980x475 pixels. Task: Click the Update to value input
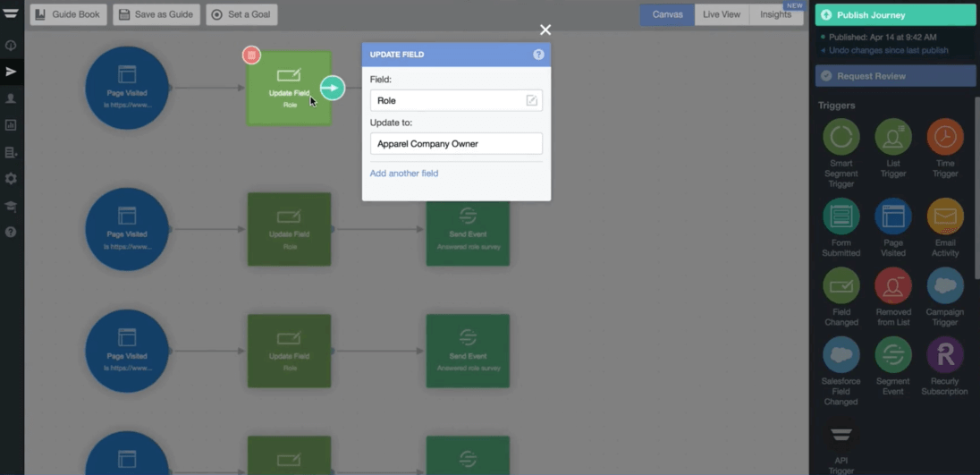pos(456,144)
